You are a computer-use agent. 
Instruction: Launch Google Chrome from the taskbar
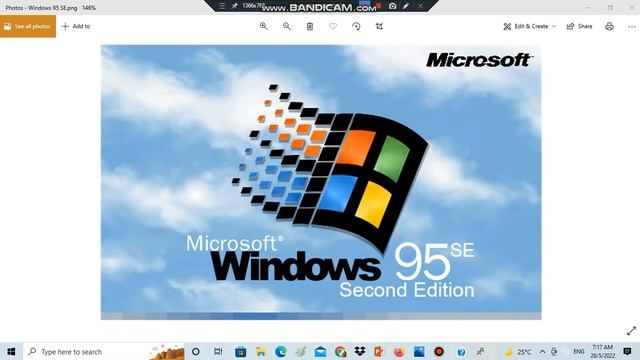340,351
